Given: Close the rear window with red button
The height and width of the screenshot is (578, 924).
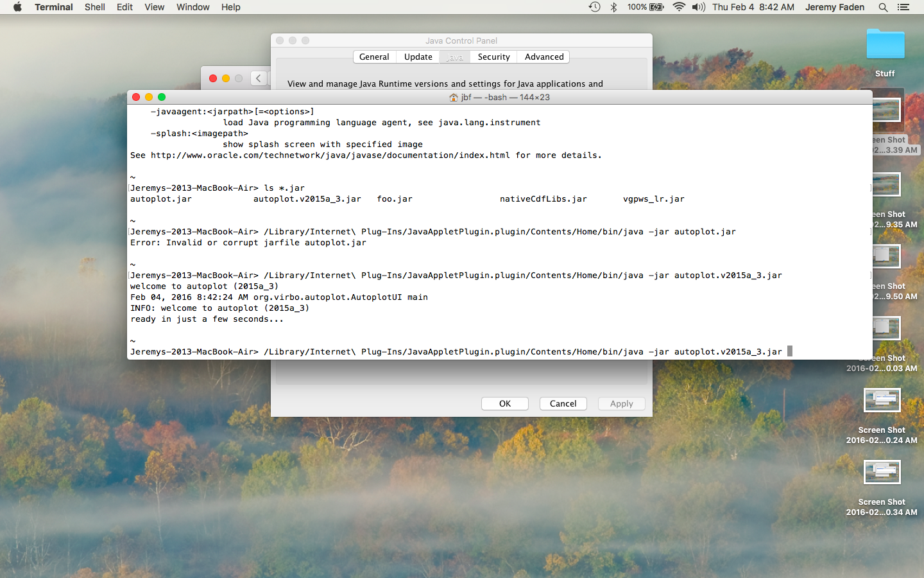Looking at the screenshot, I should [x=213, y=78].
